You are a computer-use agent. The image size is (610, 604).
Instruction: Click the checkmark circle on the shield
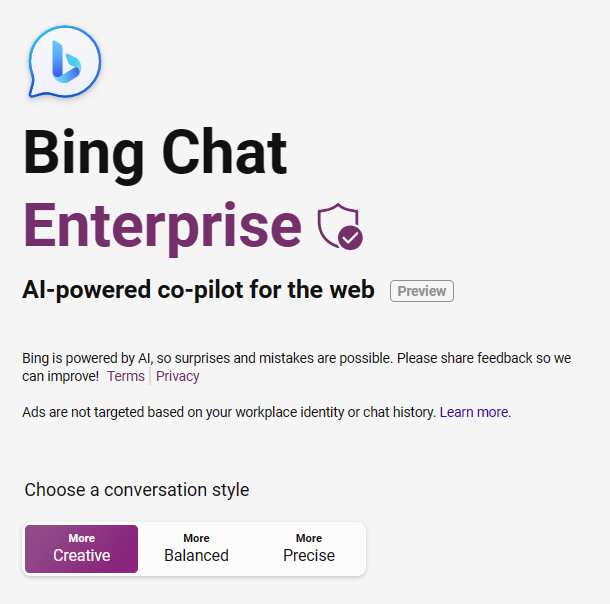click(x=350, y=237)
